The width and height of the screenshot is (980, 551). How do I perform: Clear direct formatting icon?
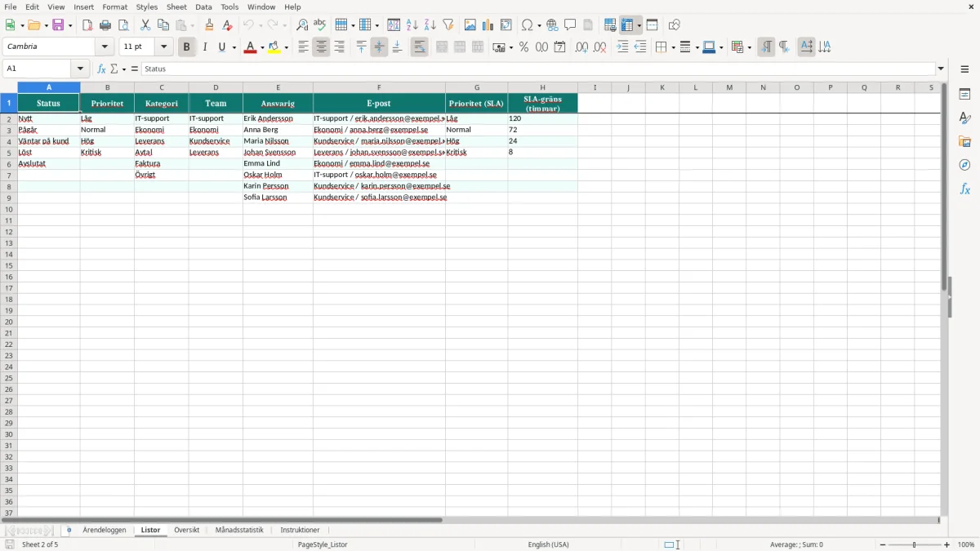pos(228,25)
